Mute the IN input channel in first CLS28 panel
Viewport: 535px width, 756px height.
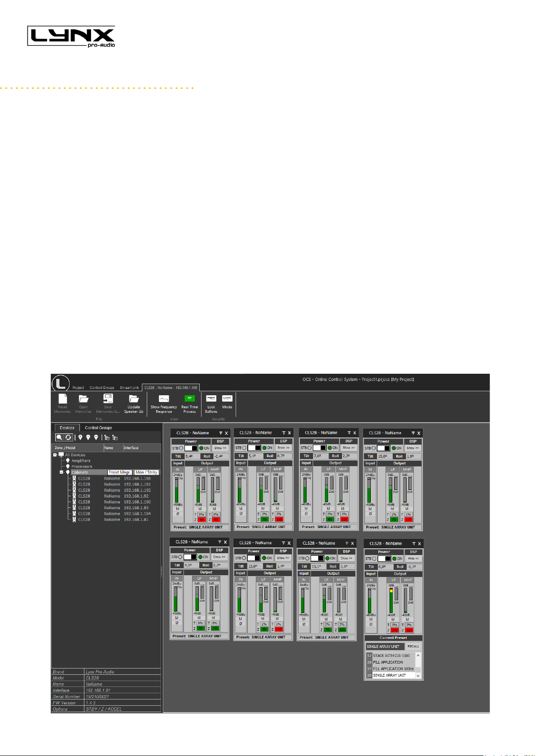click(178, 509)
